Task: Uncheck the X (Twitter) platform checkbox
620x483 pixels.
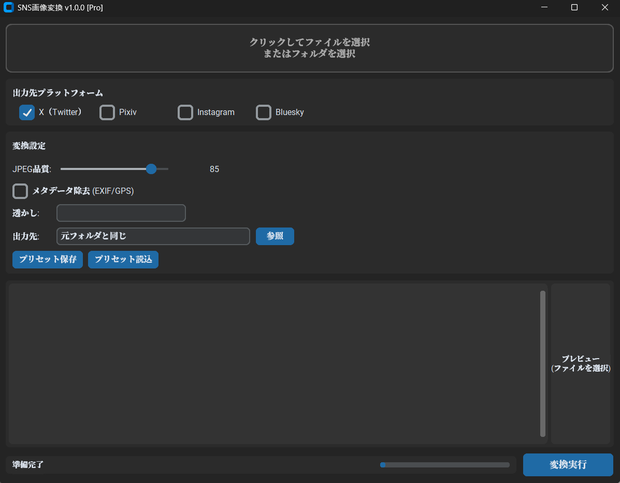Action: (27, 113)
